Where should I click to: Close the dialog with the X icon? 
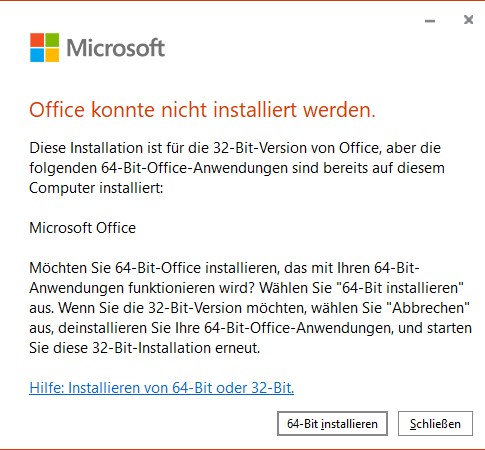point(468,20)
